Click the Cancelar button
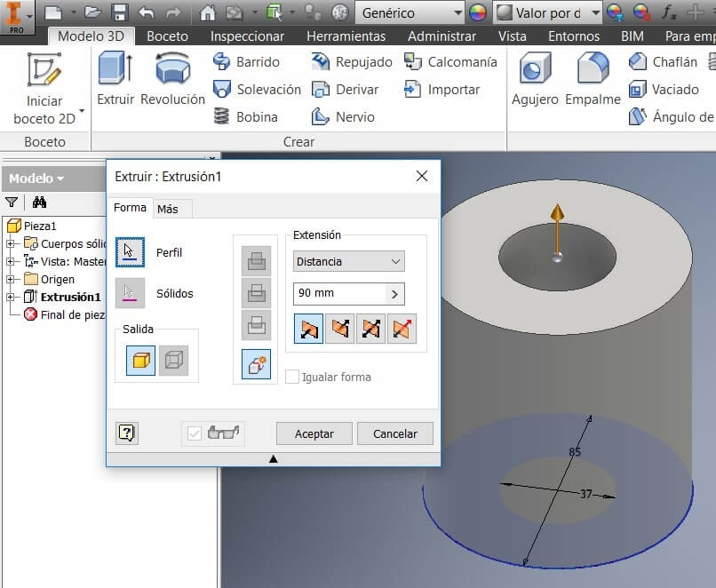Image resolution: width=716 pixels, height=588 pixels. 395,433
